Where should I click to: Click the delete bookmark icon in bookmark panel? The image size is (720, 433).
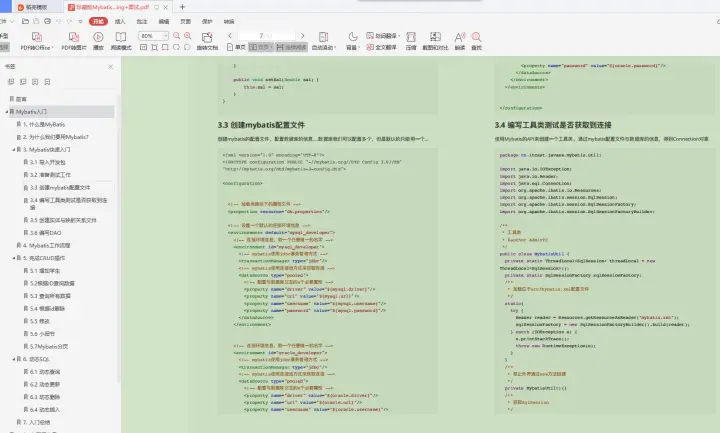click(47, 82)
